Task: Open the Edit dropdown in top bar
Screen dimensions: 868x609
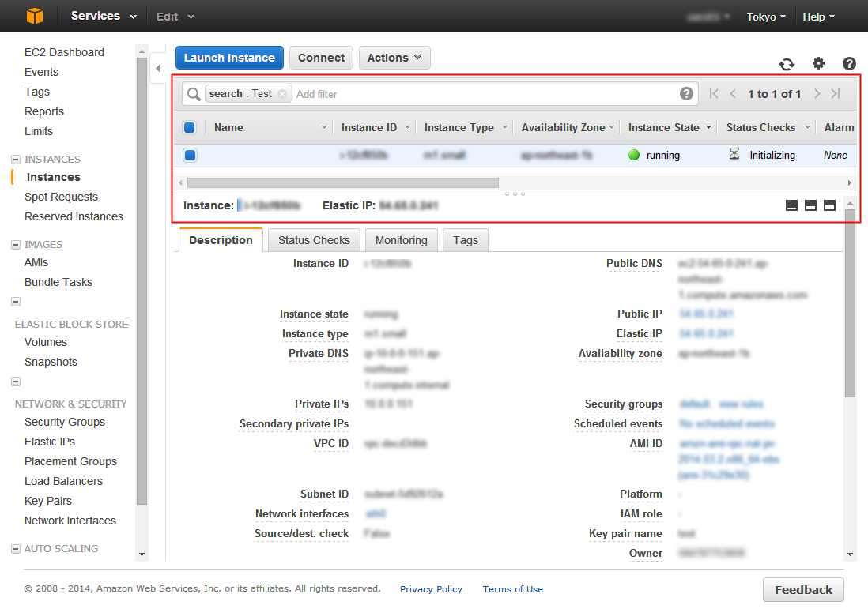Action: click(175, 17)
